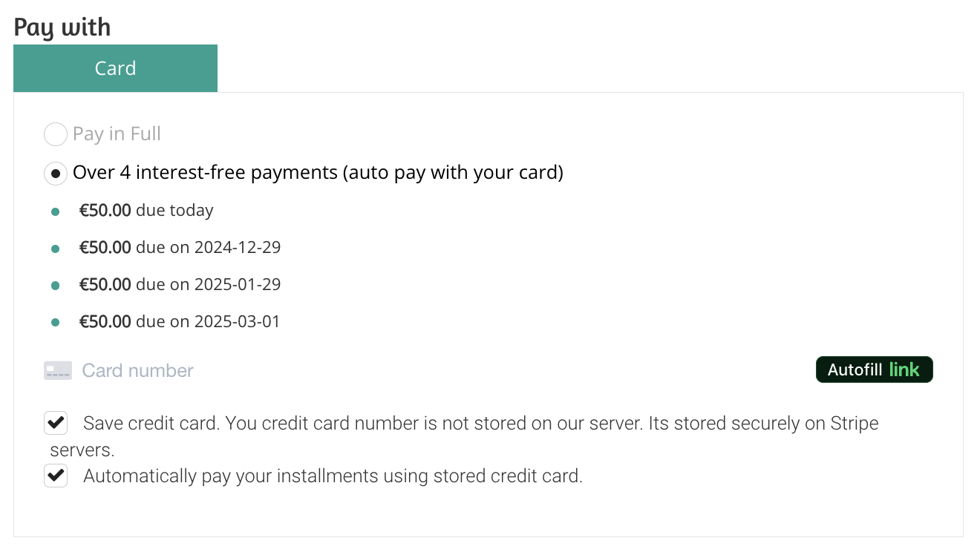
Task: Select the 4 interest-free payments radio button
Action: [x=56, y=174]
